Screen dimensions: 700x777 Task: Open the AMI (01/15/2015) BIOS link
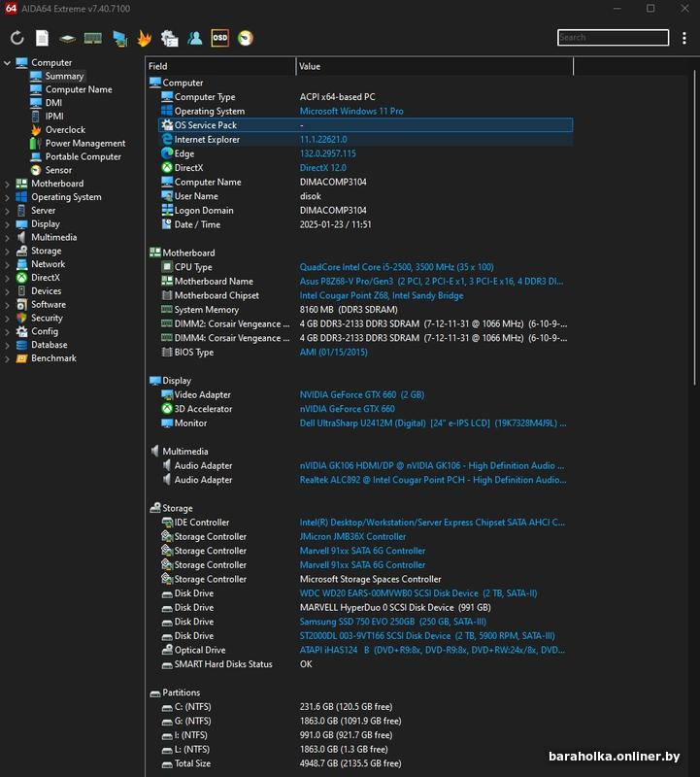pyautogui.click(x=333, y=353)
